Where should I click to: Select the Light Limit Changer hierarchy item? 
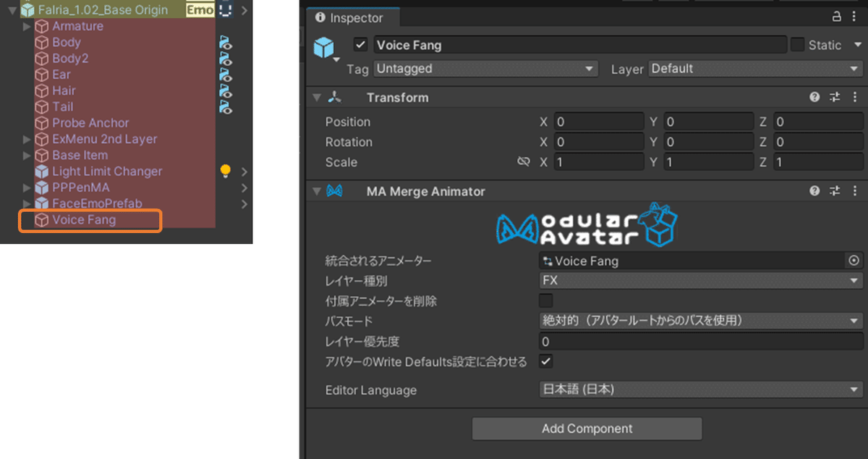click(107, 172)
